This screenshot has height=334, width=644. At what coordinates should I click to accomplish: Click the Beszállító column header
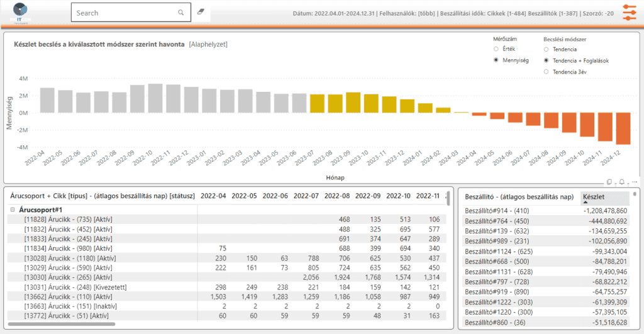(518, 197)
